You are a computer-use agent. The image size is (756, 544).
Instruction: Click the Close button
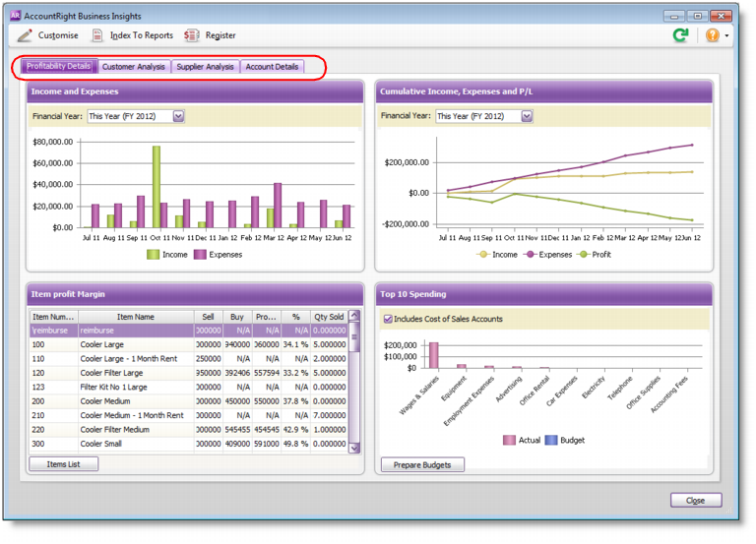(x=696, y=500)
